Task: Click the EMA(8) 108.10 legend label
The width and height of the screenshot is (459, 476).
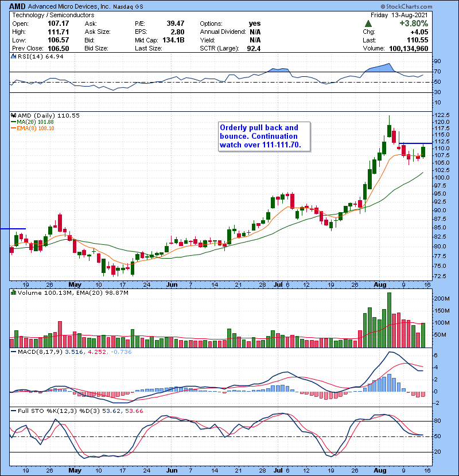Action: [x=36, y=128]
